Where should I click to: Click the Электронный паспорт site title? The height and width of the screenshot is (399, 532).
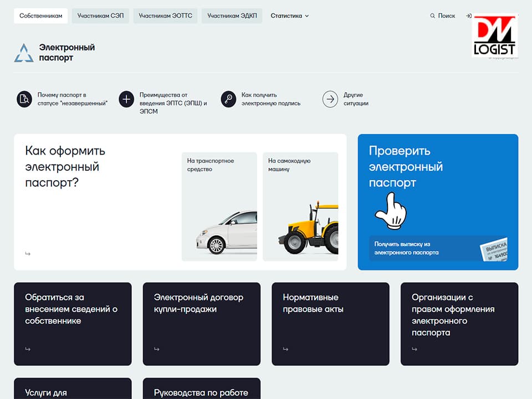pos(67,53)
